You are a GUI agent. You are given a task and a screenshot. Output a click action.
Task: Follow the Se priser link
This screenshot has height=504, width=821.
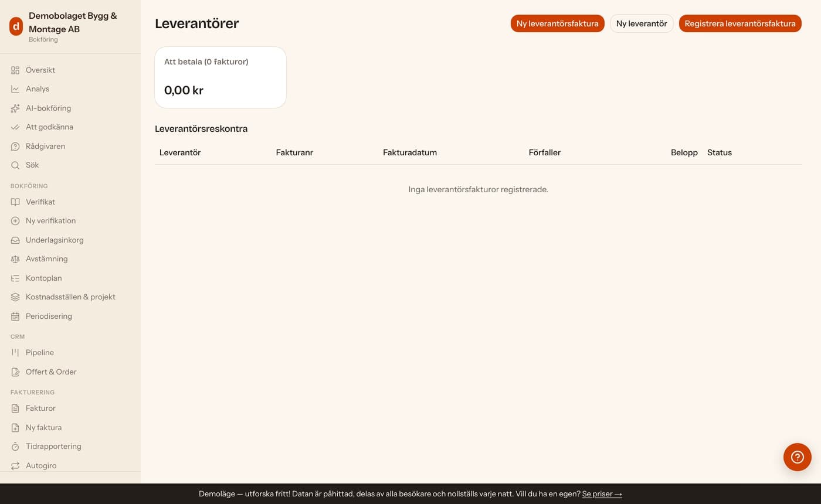pos(602,494)
